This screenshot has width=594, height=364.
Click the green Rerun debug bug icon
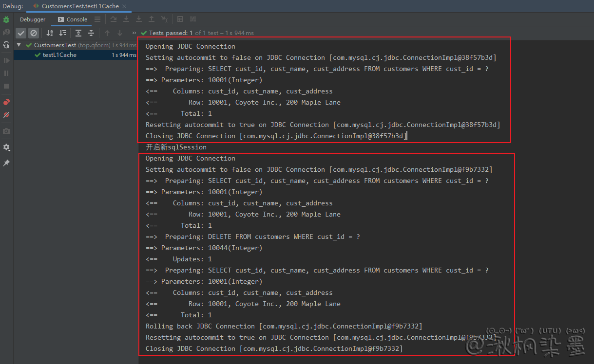[6, 19]
